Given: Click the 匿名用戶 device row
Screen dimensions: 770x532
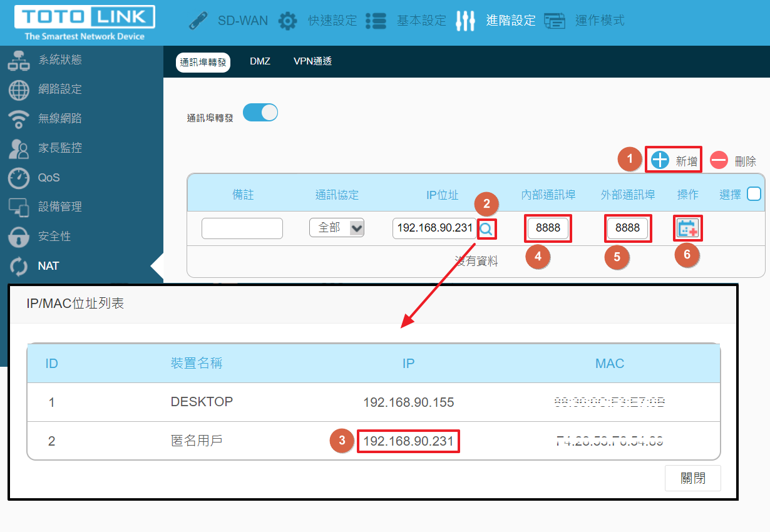Looking at the screenshot, I should pos(197,441).
